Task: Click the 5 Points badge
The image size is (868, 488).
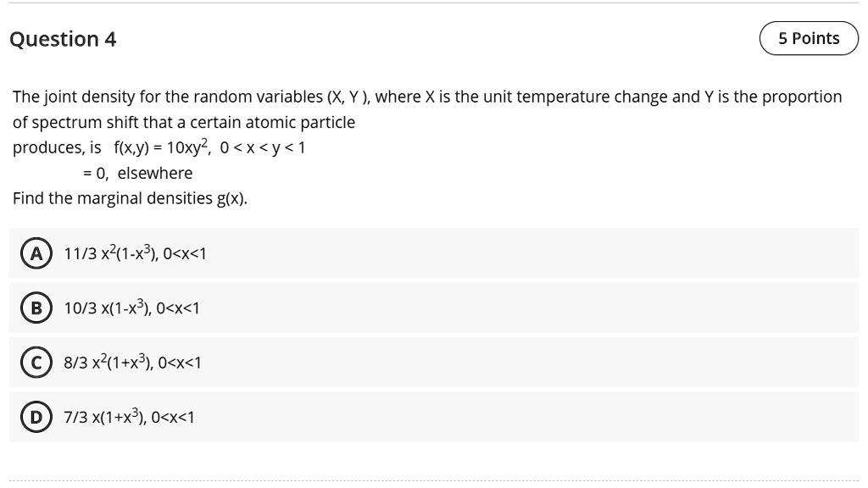Action: pyautogui.click(x=808, y=38)
